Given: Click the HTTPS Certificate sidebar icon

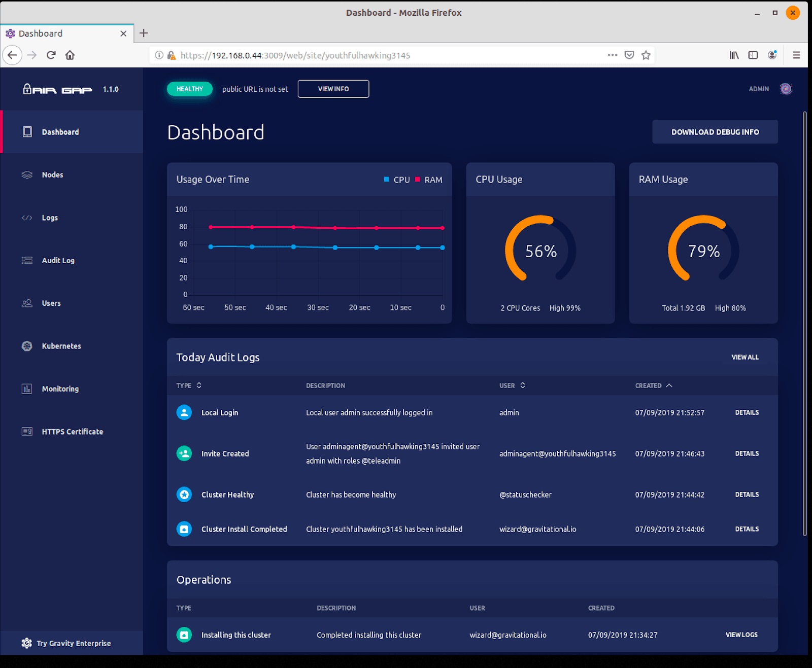Looking at the screenshot, I should pyautogui.click(x=27, y=431).
